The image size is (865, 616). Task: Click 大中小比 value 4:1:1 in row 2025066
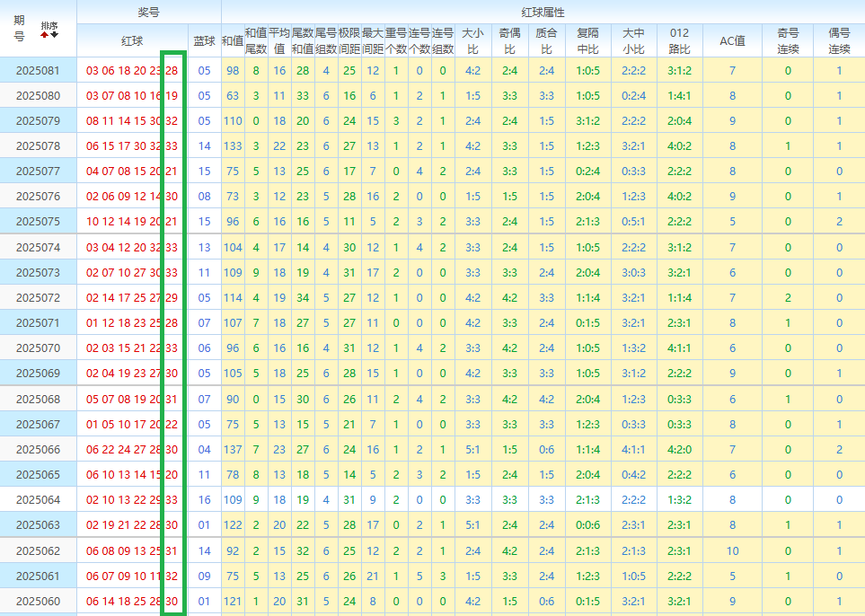634,450
